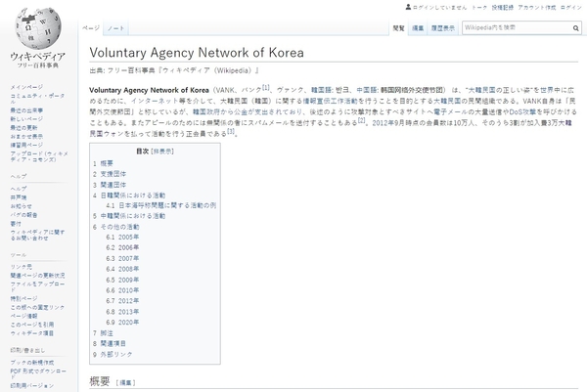Open 投稿記録 in the top bar
The height and width of the screenshot is (392, 587).
[x=503, y=8]
